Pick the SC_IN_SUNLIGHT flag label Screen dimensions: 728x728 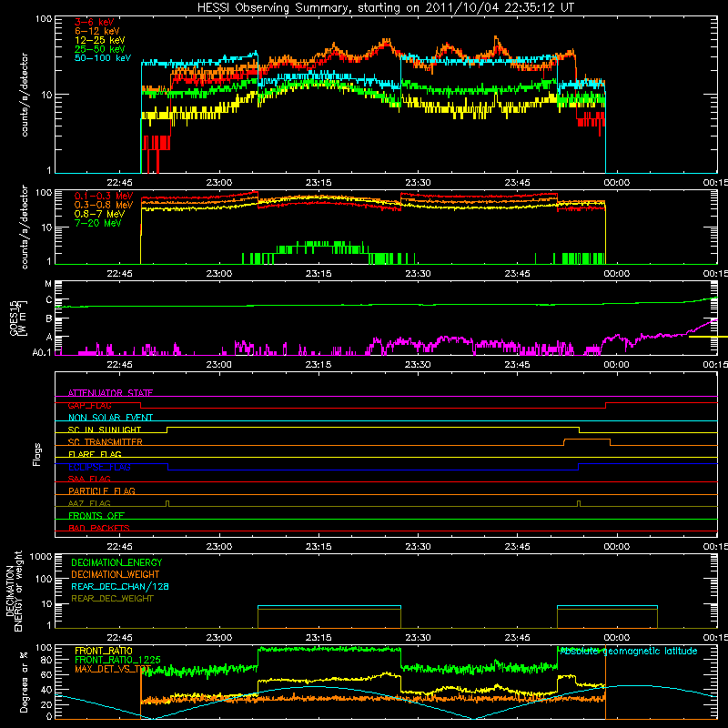pos(105,430)
